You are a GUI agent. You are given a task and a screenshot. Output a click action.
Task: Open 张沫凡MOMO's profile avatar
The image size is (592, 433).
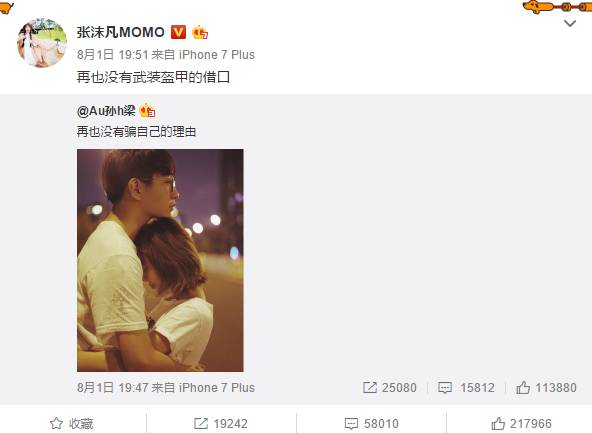click(42, 43)
